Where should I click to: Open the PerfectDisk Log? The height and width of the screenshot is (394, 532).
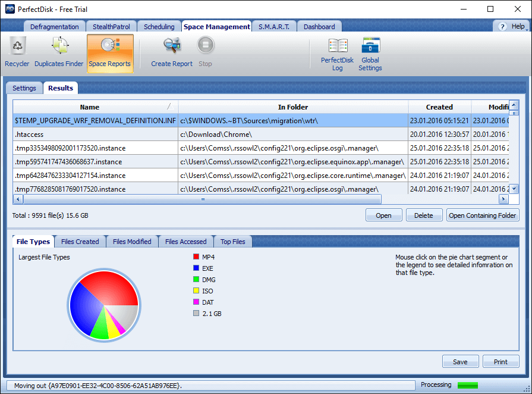[x=337, y=54]
